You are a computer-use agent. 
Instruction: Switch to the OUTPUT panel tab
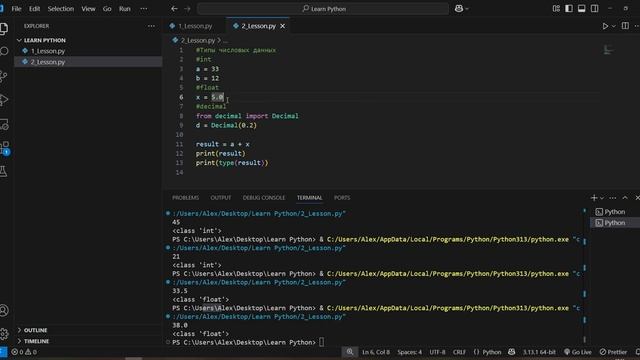point(221,198)
